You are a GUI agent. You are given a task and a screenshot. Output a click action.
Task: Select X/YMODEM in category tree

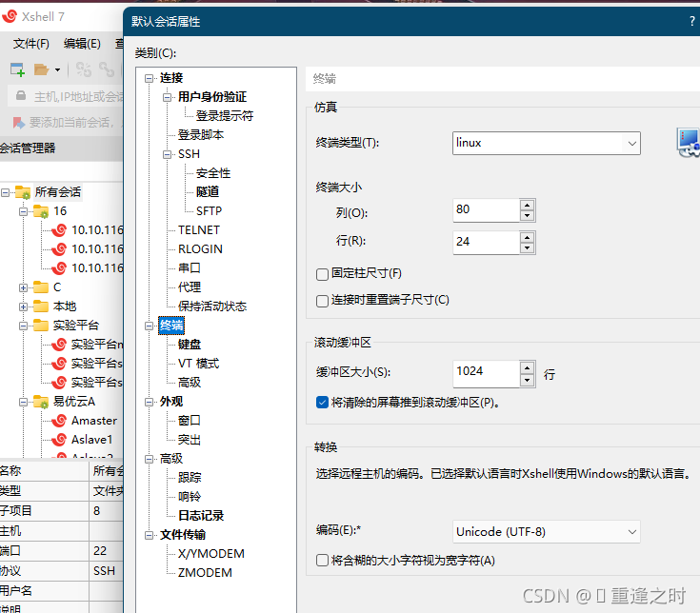[x=211, y=554]
